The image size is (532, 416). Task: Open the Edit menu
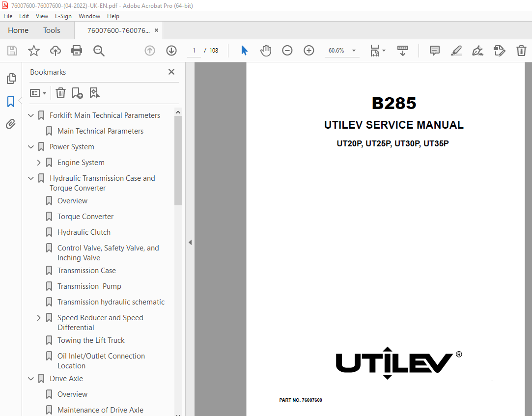click(24, 16)
